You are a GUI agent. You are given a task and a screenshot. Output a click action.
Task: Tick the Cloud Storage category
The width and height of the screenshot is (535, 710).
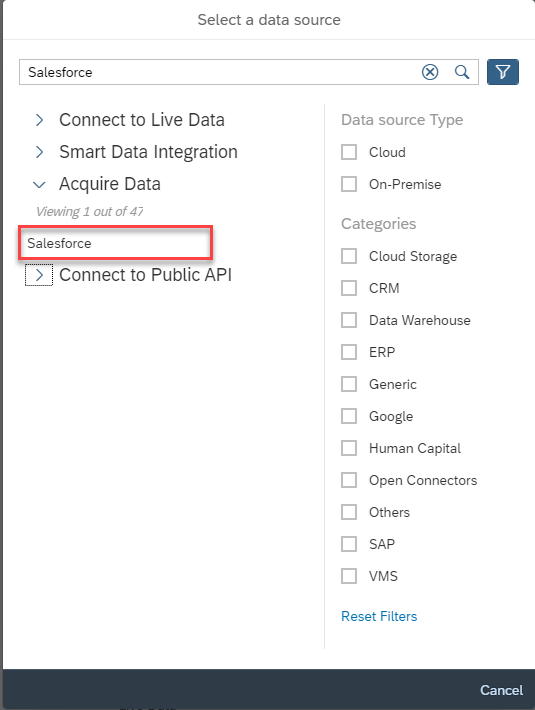(x=349, y=256)
